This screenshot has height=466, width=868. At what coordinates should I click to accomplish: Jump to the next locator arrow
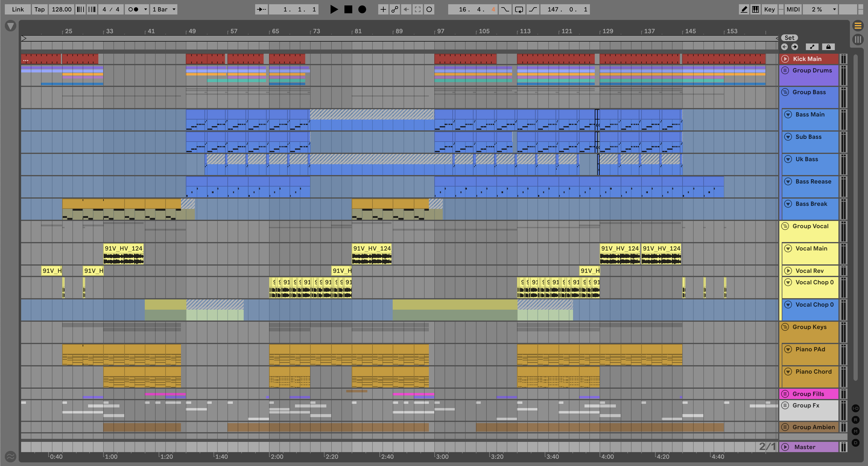(794, 47)
